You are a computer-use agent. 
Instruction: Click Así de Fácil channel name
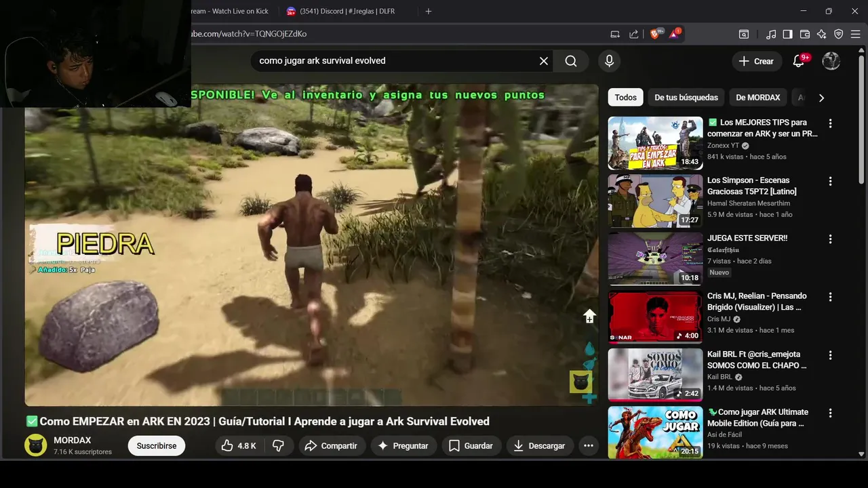[x=725, y=434]
